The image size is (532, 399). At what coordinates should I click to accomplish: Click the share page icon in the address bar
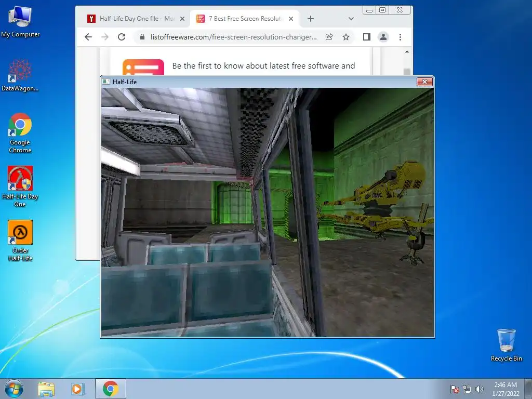[x=329, y=37]
